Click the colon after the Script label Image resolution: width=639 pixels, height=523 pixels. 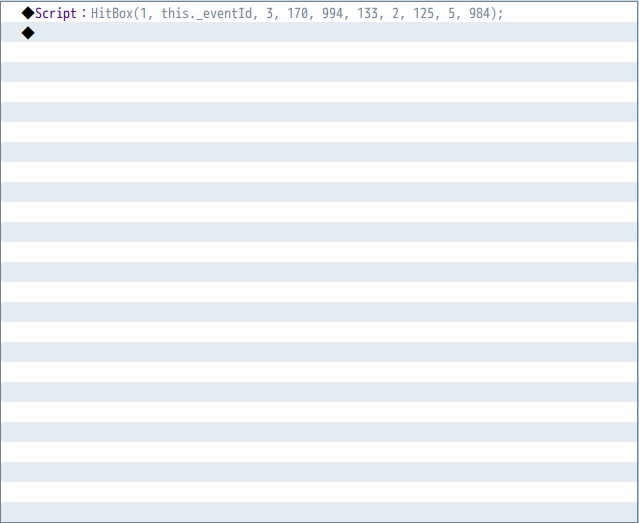click(x=84, y=13)
